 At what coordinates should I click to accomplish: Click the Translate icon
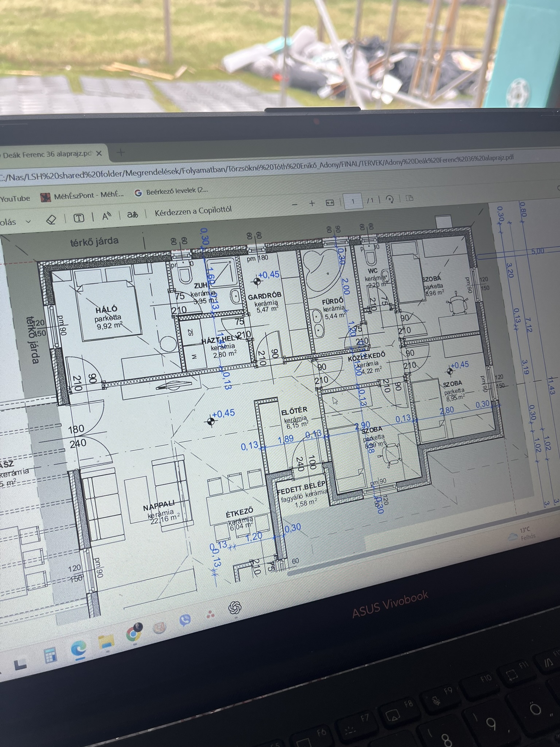click(x=132, y=214)
